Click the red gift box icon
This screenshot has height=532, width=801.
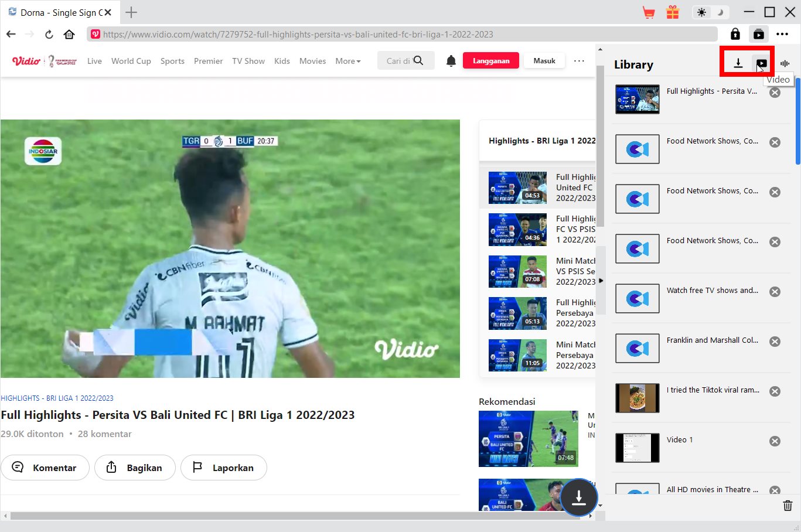point(672,12)
